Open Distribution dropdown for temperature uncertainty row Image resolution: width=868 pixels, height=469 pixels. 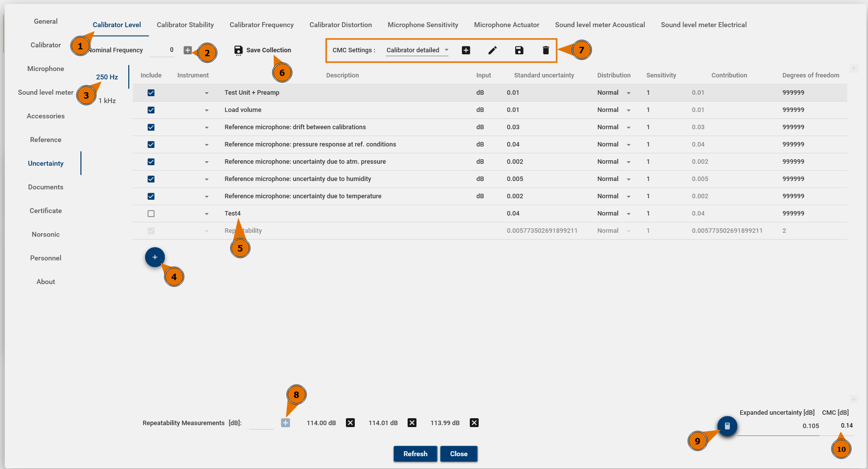(629, 197)
